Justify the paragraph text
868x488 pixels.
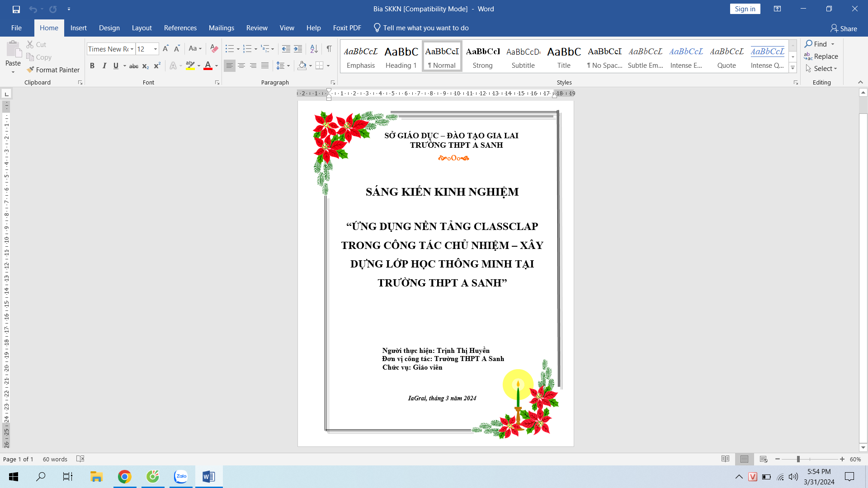[265, 66]
